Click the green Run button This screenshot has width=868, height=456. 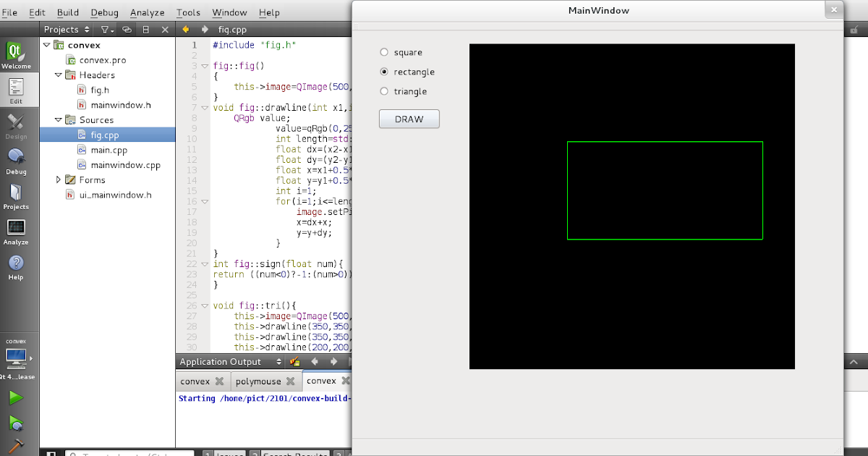click(x=15, y=397)
